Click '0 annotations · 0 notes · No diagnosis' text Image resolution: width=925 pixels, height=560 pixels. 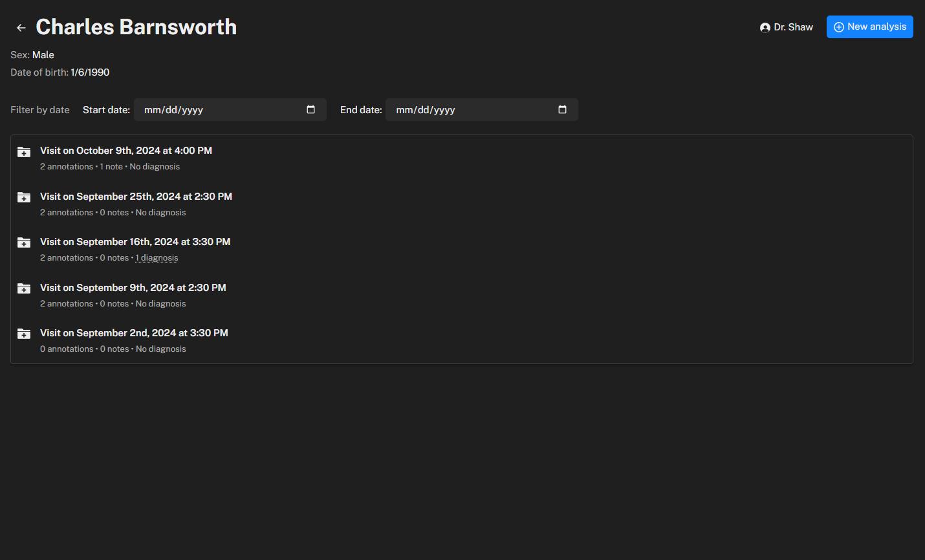(113, 349)
